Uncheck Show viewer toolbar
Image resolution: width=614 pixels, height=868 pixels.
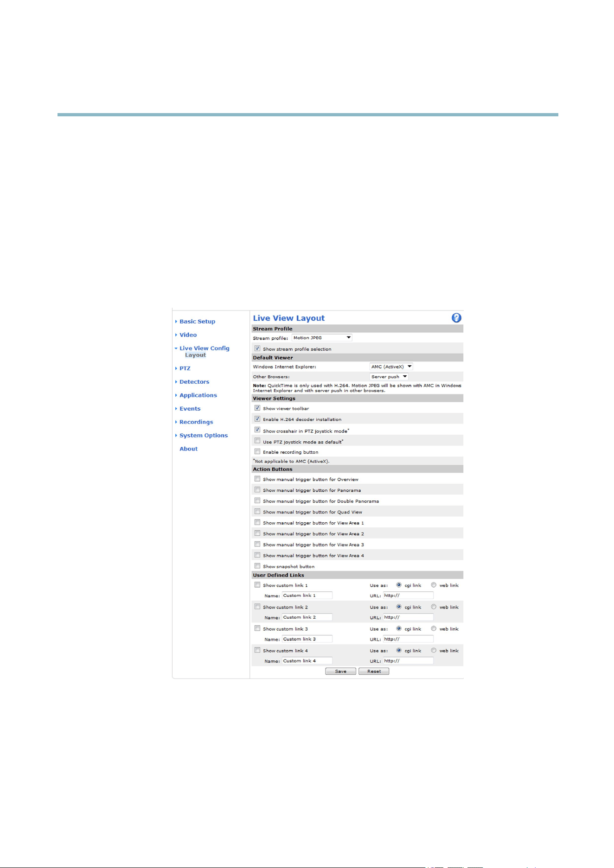click(x=257, y=408)
